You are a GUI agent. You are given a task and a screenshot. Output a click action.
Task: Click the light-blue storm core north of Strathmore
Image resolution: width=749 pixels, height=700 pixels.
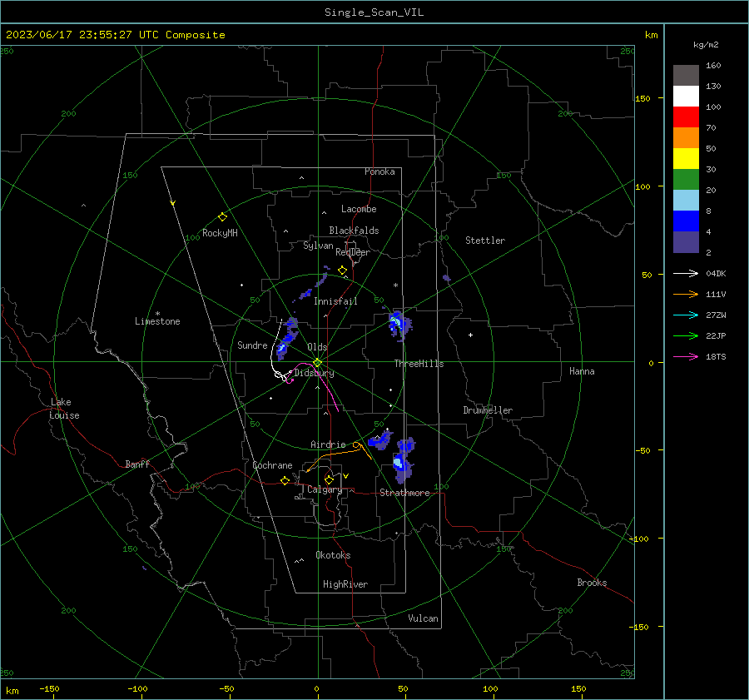(398, 462)
